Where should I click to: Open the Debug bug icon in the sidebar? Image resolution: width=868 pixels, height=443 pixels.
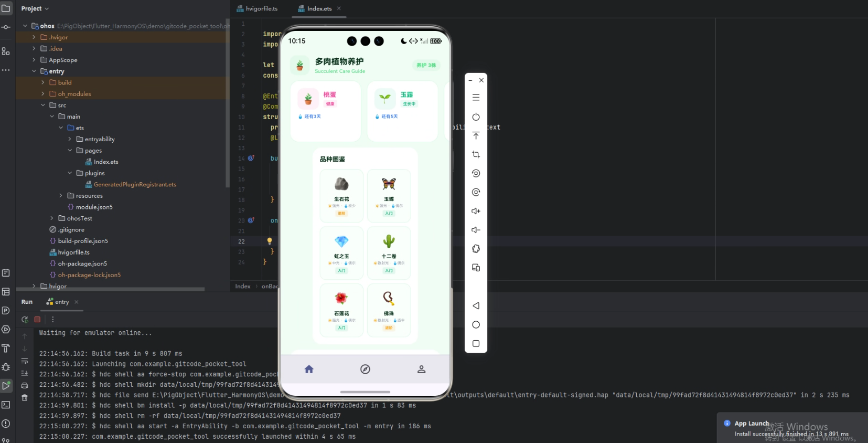click(6, 367)
